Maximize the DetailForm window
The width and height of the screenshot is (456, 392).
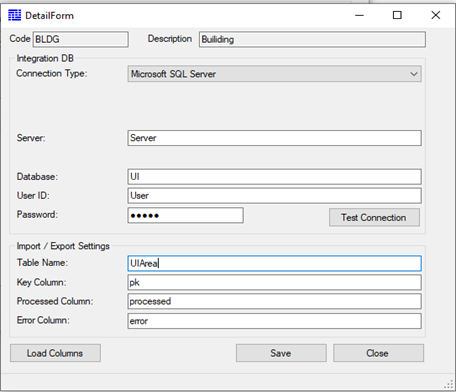coord(397,15)
